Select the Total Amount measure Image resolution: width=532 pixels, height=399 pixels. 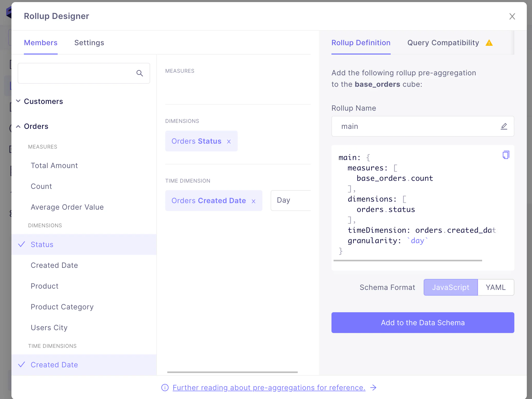[54, 165]
